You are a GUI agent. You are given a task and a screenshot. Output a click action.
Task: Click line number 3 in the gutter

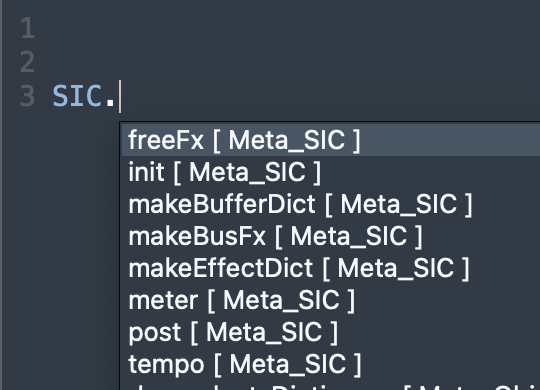tap(28, 95)
